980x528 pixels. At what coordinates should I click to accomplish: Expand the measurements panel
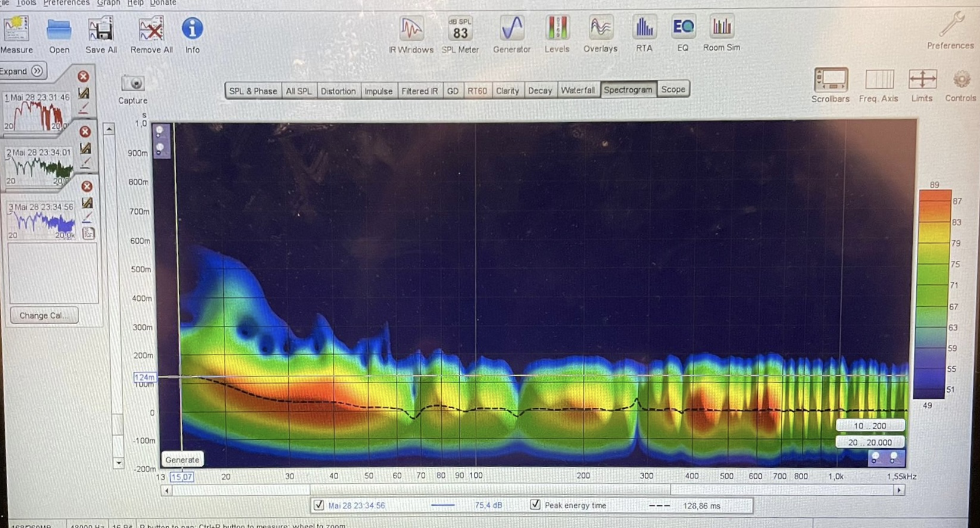[x=23, y=72]
